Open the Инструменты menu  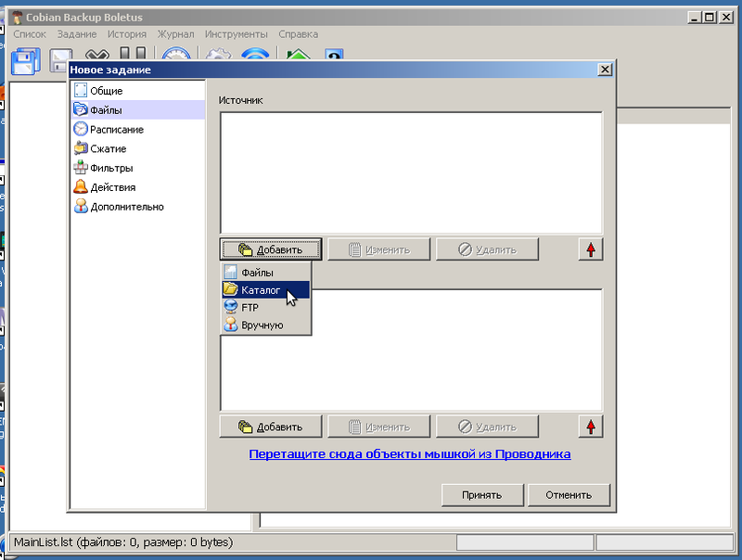(237, 34)
